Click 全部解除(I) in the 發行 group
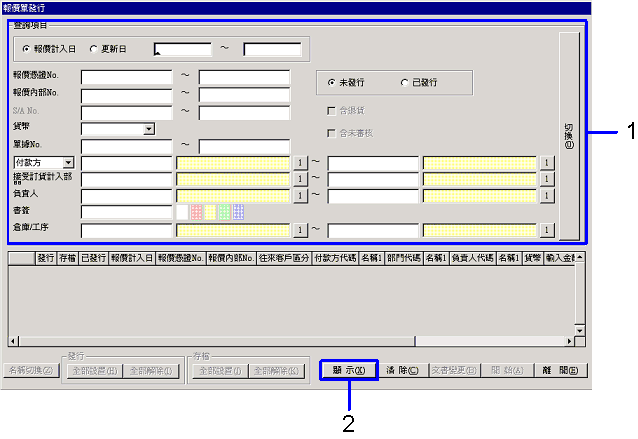The height and width of the screenshot is (439, 638). 151,371
